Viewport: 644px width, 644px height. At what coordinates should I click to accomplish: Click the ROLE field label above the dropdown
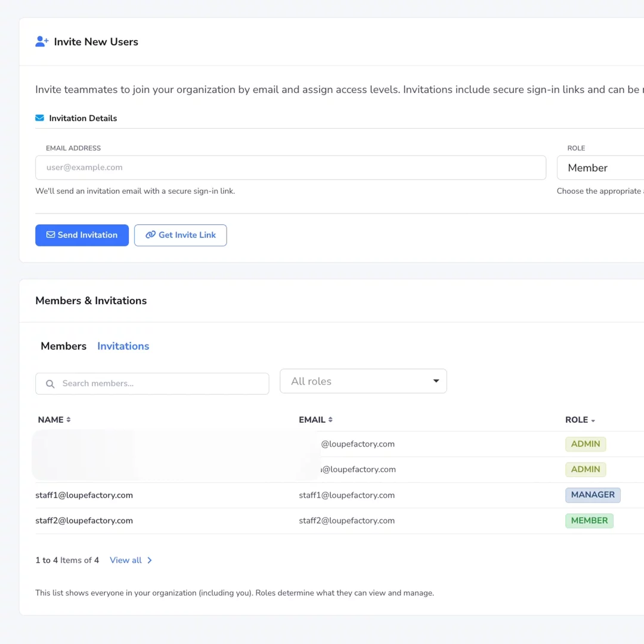[576, 148]
